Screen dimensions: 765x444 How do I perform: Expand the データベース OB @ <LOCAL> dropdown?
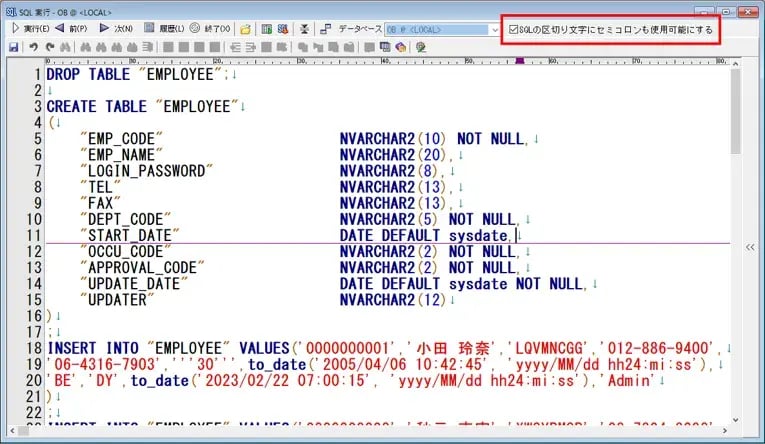click(x=497, y=30)
